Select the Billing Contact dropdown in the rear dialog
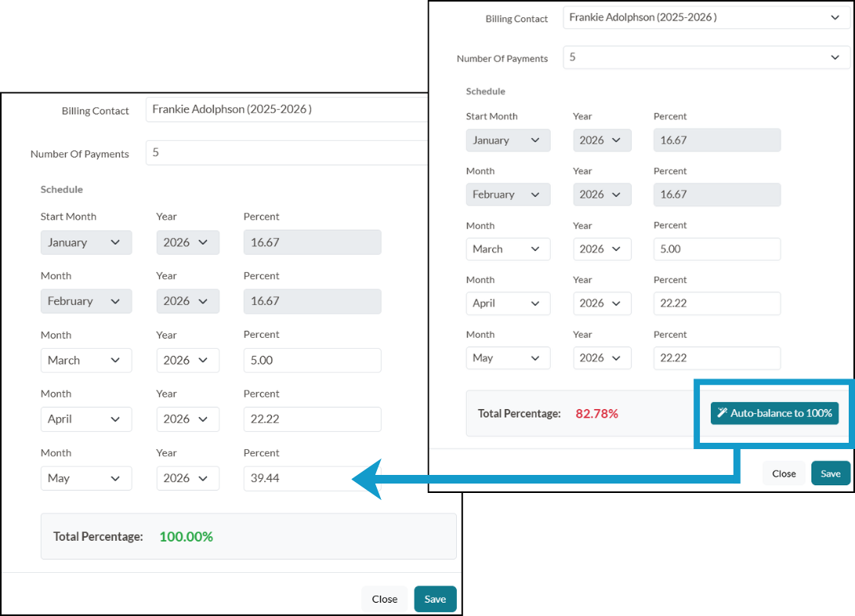855x616 pixels. tap(705, 17)
